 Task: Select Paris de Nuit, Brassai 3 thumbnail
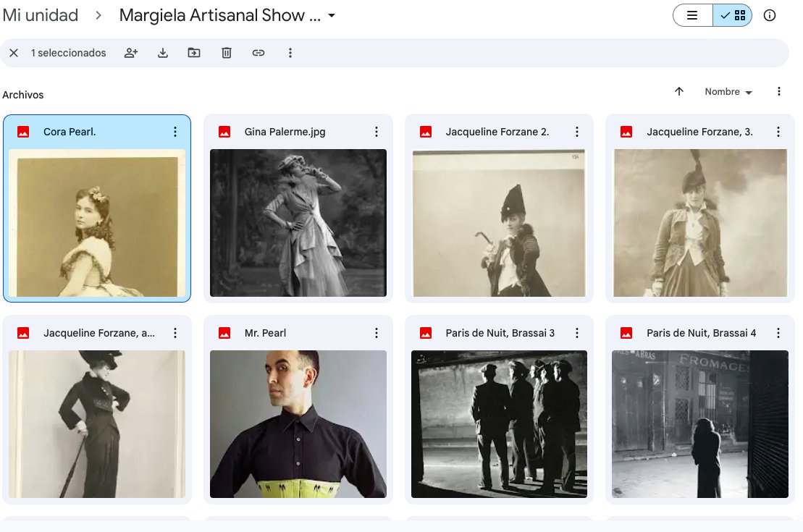pos(500,424)
